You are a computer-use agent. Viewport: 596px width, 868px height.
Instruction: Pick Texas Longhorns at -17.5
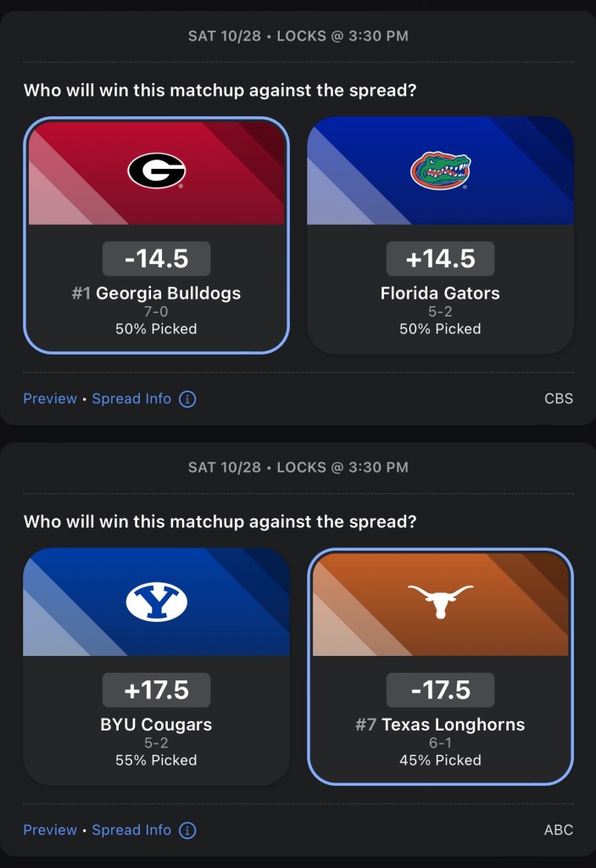tap(440, 724)
